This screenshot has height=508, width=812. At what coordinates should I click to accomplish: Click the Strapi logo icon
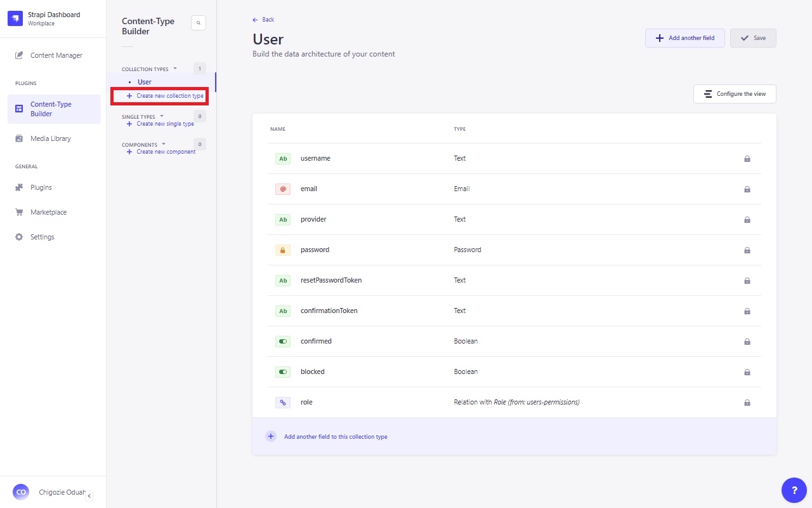coord(15,18)
